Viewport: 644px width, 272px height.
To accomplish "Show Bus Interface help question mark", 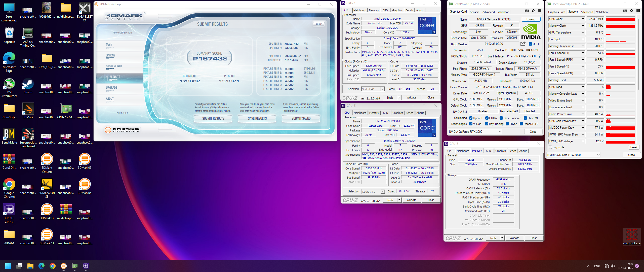I will [x=540, y=56].
